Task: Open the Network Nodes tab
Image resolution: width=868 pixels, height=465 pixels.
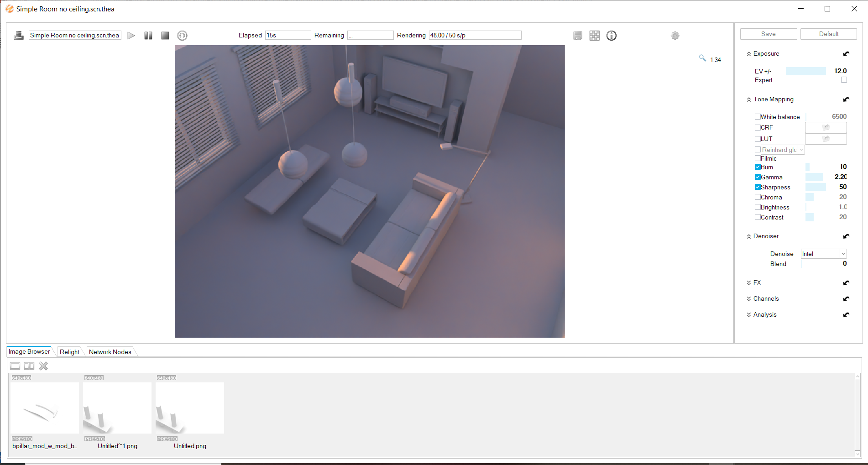Action: (x=110, y=352)
